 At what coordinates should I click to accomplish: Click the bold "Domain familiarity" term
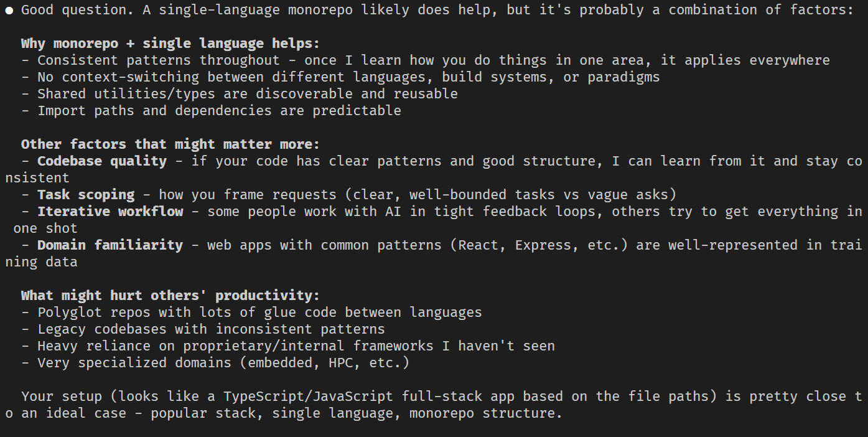coord(110,245)
